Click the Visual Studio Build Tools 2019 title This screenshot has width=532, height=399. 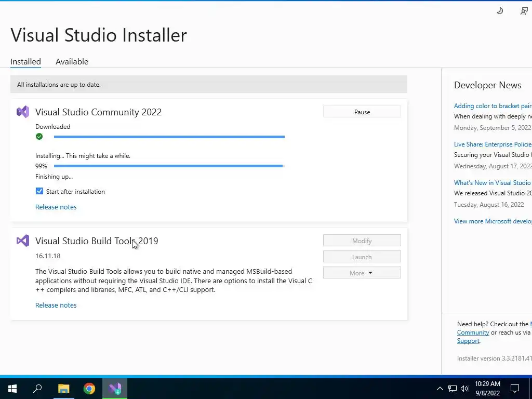97,241
